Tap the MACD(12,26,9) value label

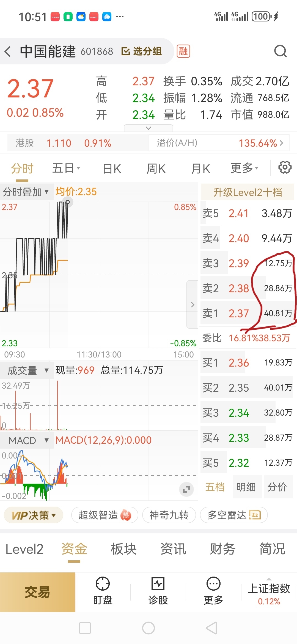[x=103, y=440]
